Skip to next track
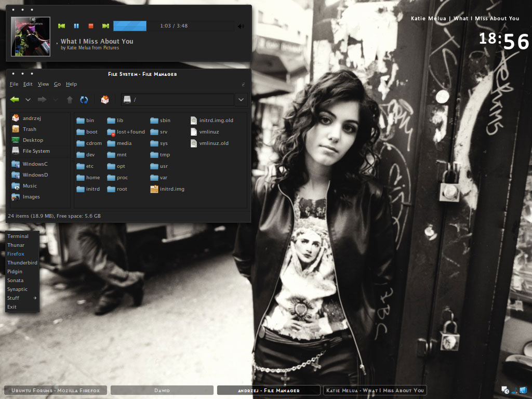Image resolution: width=532 pixels, height=399 pixels. click(105, 26)
